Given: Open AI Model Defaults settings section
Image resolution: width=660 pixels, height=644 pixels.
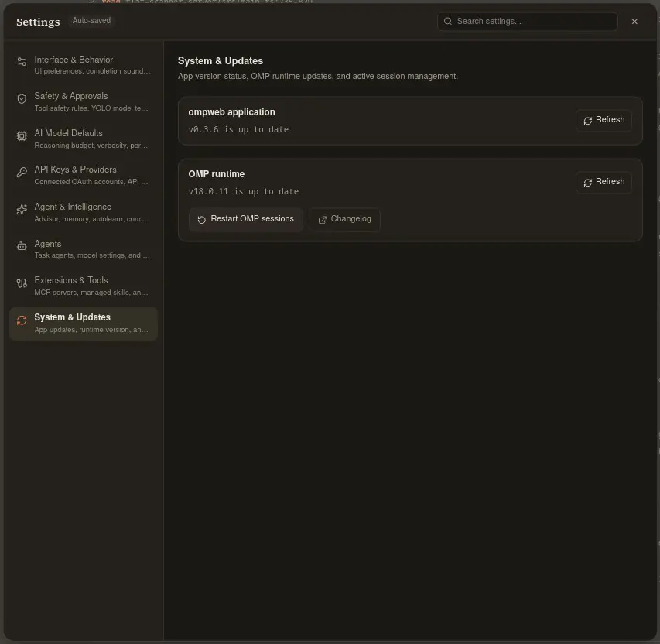Looking at the screenshot, I should click(84, 139).
